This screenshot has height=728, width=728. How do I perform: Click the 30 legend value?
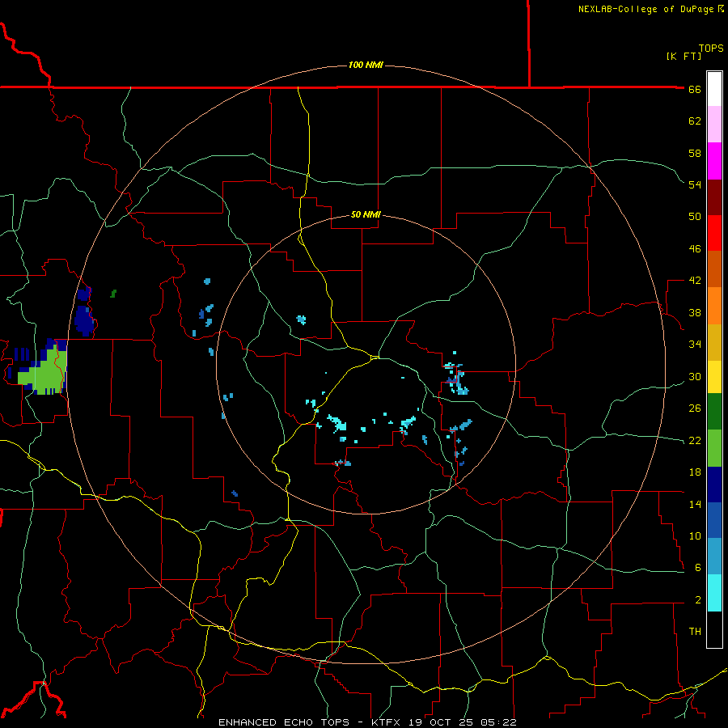(695, 376)
